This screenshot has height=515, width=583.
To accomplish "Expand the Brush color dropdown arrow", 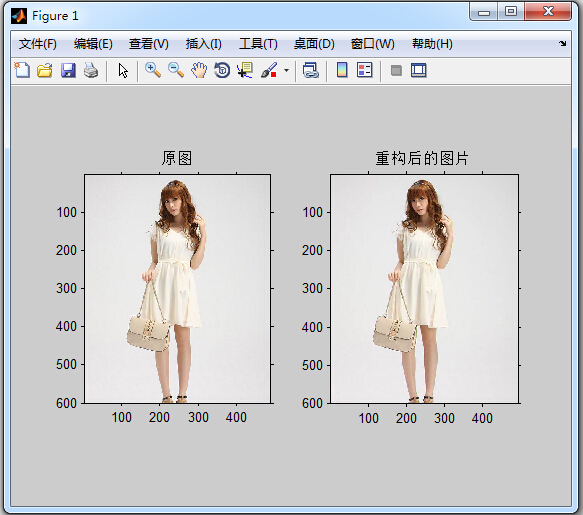I will pos(286,70).
